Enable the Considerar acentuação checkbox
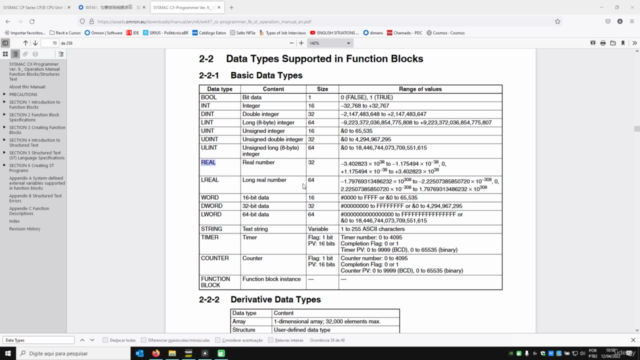This screenshot has height=360, width=640. click(218, 340)
